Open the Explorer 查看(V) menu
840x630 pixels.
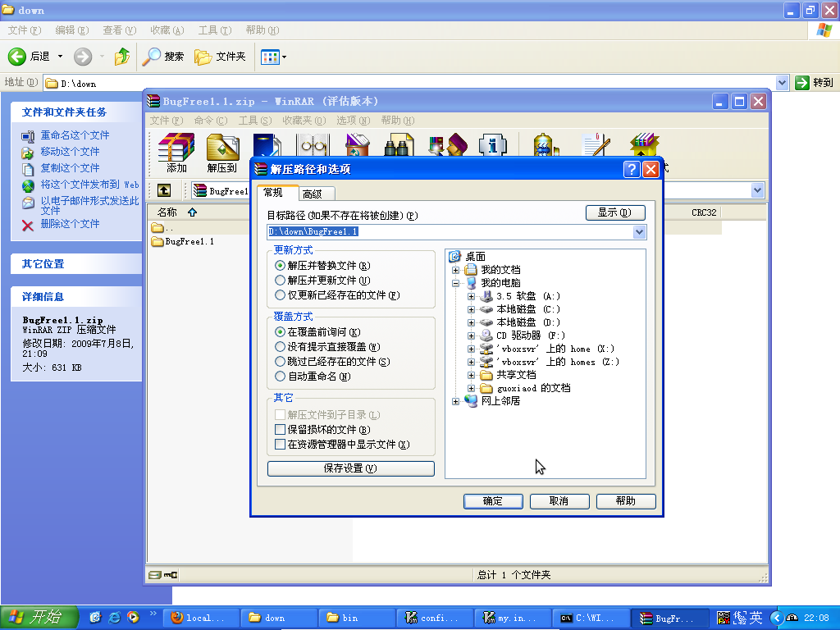[120, 30]
